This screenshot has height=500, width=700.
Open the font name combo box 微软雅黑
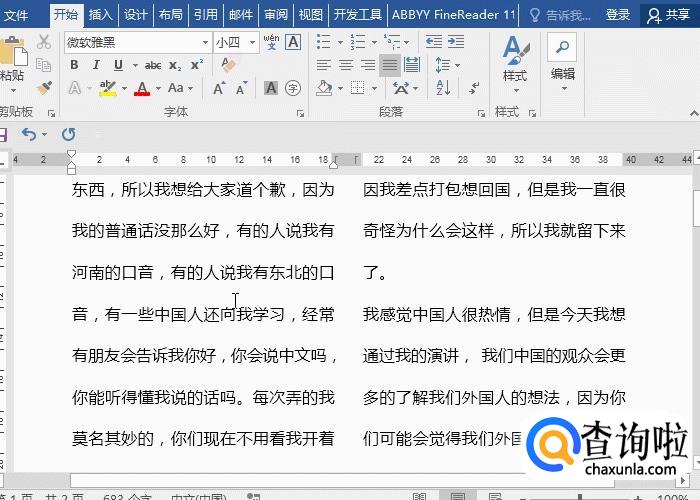click(138, 42)
